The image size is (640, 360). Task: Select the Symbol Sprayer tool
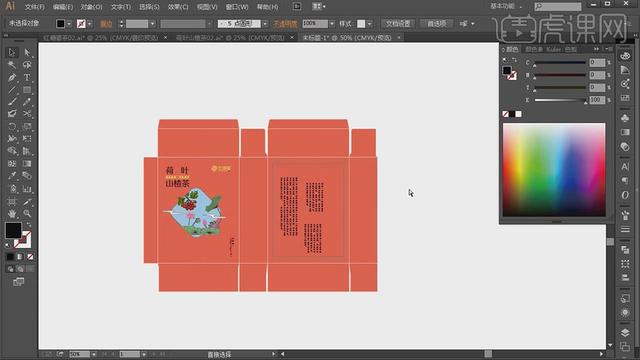coord(12,189)
